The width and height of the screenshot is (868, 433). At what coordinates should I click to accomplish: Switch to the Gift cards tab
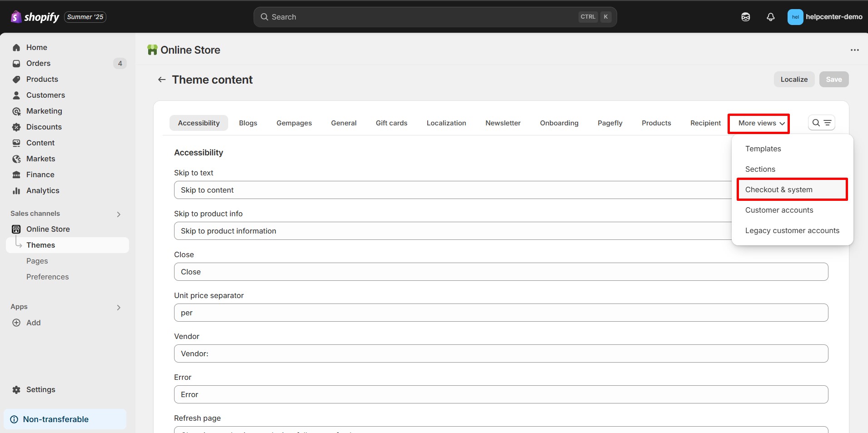click(391, 123)
